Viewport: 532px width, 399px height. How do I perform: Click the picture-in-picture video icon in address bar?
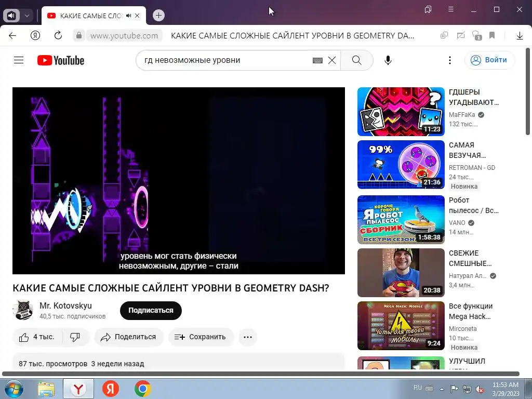tap(460, 35)
